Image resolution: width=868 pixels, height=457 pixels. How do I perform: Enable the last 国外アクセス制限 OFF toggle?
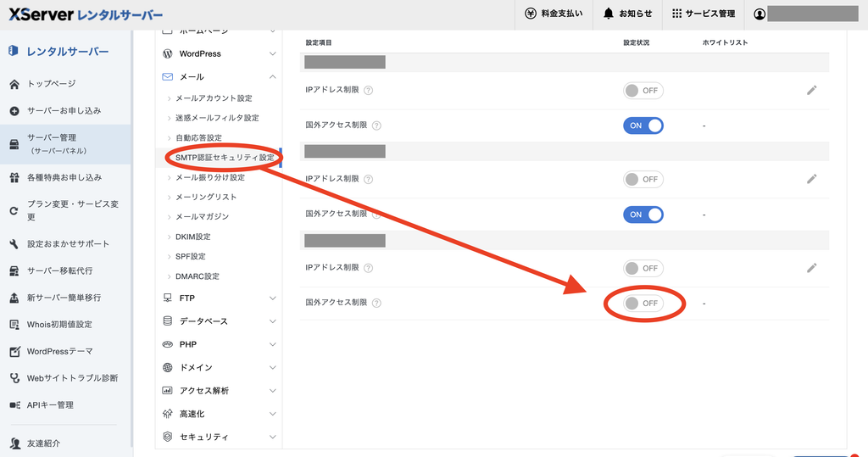click(x=643, y=303)
